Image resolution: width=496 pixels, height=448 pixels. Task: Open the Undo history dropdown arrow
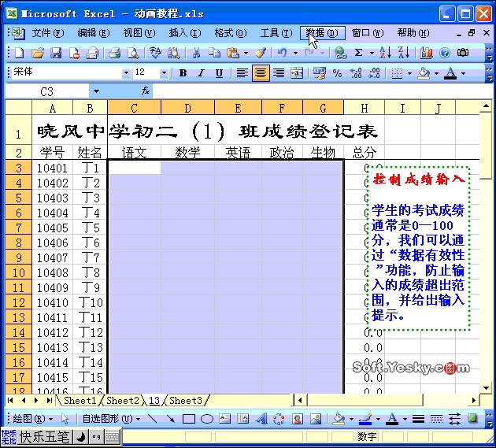(x=295, y=54)
